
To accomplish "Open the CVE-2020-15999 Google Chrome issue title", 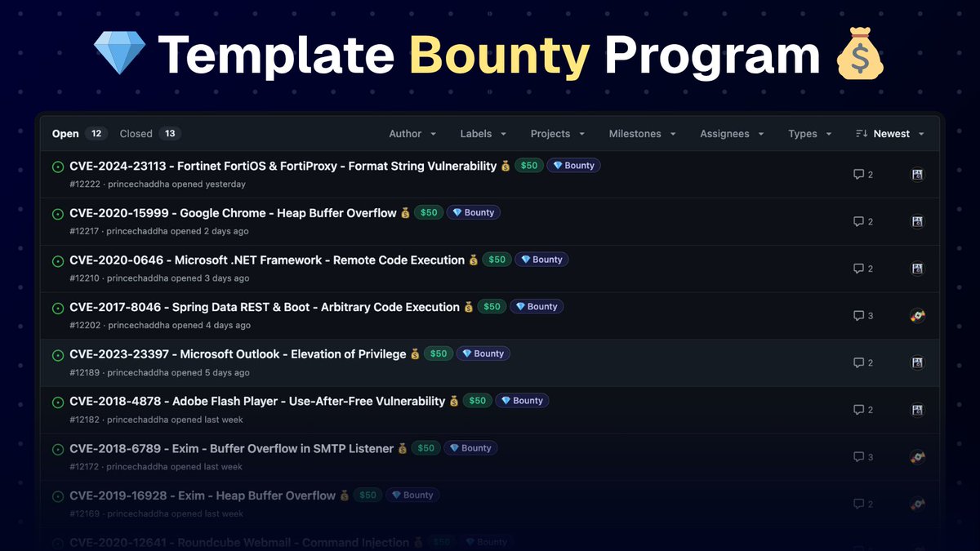I will [x=233, y=213].
